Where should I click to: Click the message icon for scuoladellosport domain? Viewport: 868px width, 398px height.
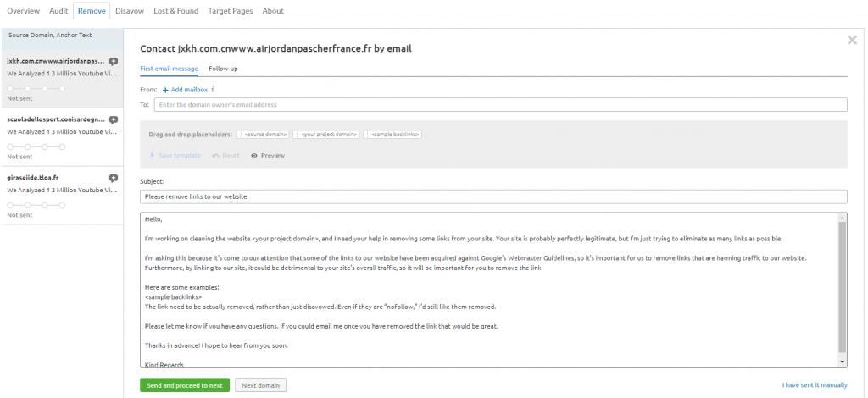click(114, 120)
